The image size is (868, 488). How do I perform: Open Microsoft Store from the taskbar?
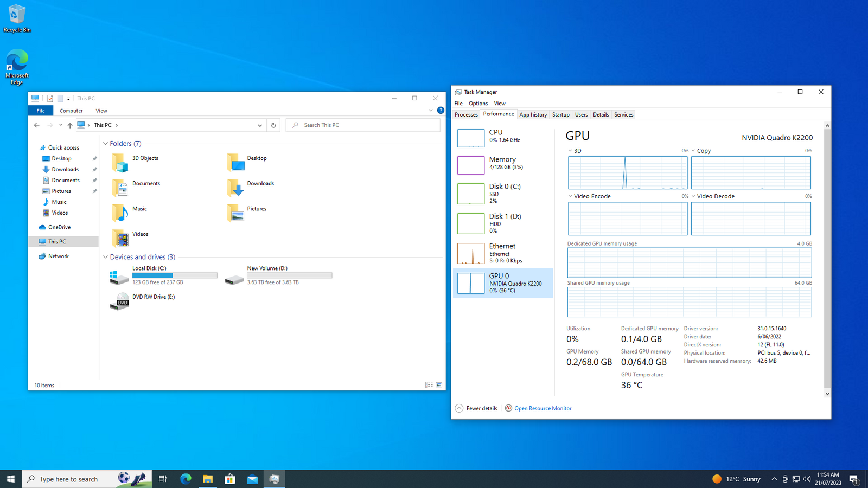pos(230,479)
